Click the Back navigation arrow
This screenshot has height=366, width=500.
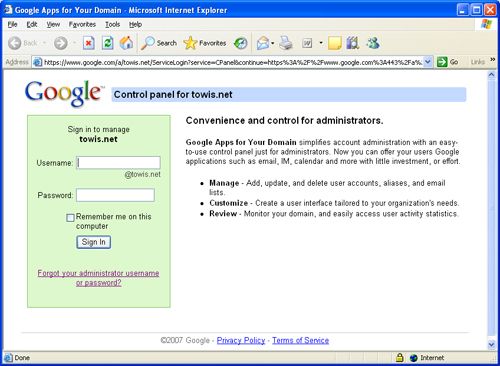click(14, 43)
